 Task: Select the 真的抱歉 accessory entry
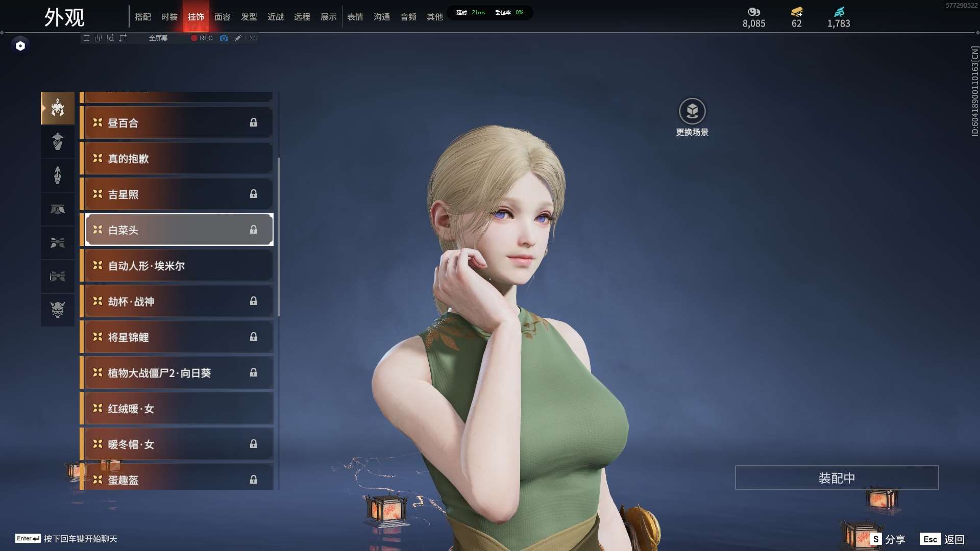coord(177,158)
